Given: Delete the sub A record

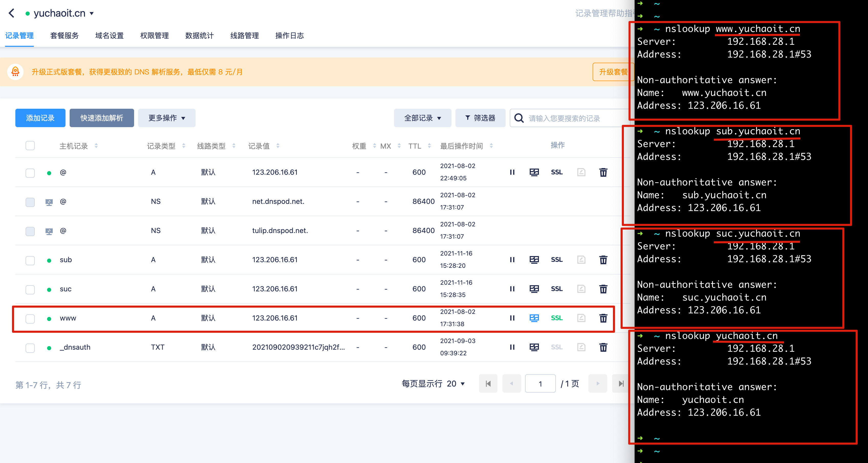Looking at the screenshot, I should click(603, 260).
